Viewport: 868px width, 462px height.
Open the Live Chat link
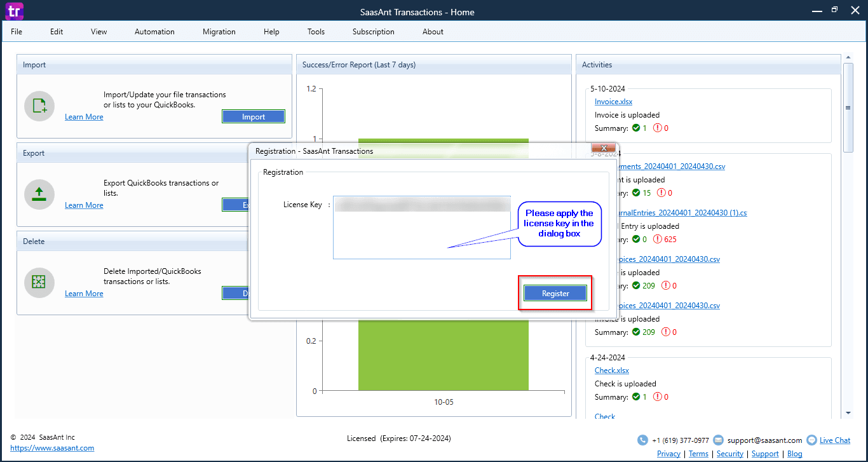pyautogui.click(x=835, y=440)
